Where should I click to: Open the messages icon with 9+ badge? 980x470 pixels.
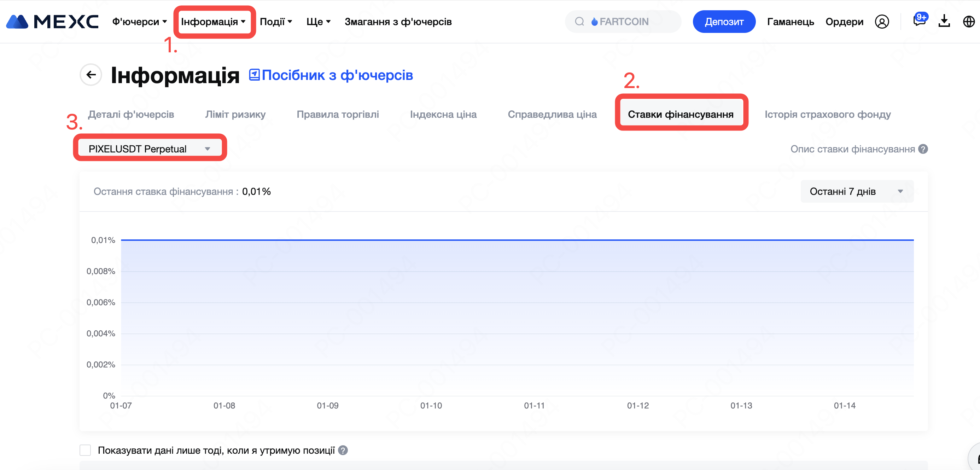coord(919,21)
